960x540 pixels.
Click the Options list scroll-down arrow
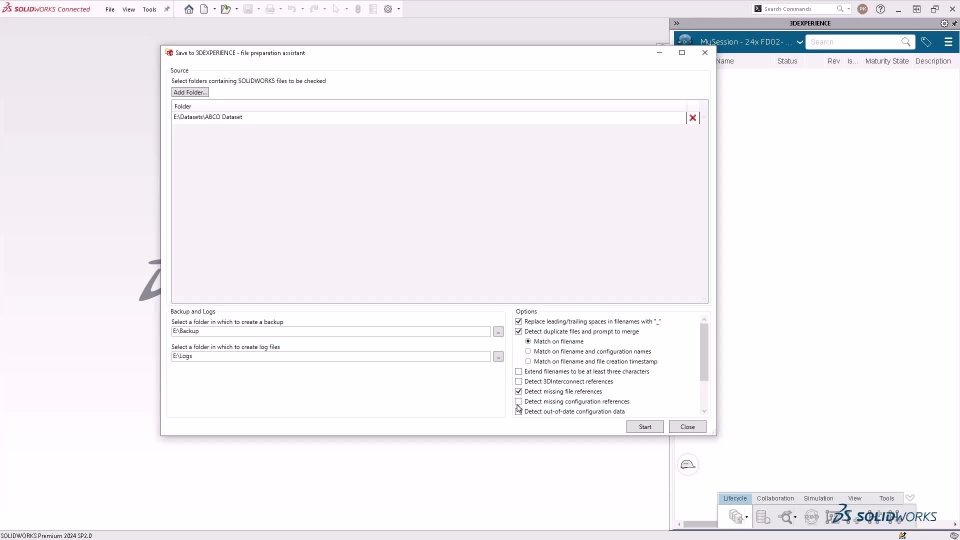coord(704,411)
